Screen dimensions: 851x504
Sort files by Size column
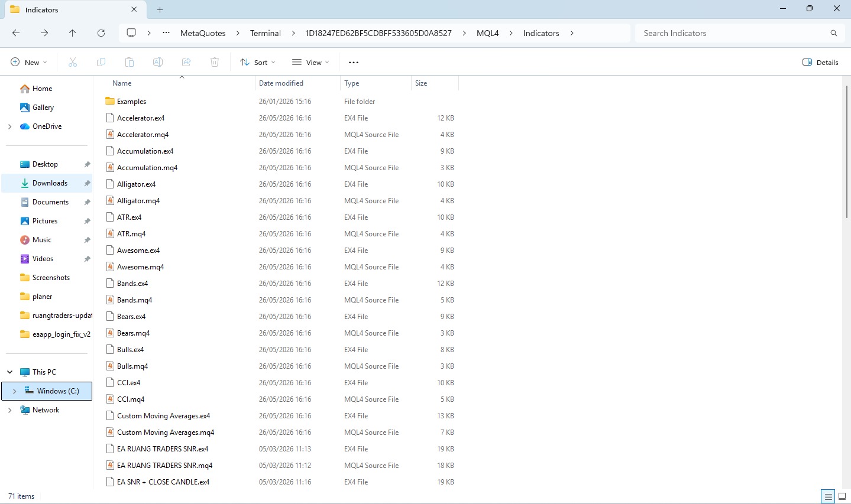point(421,83)
